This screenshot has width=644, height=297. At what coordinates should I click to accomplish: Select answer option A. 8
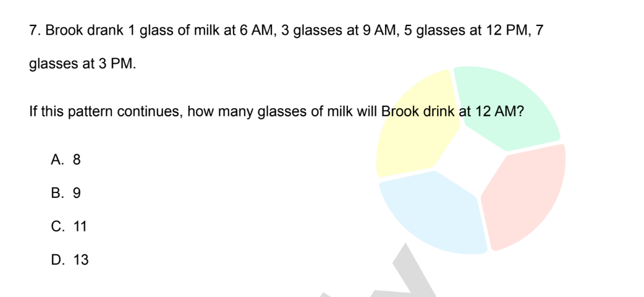click(x=66, y=160)
